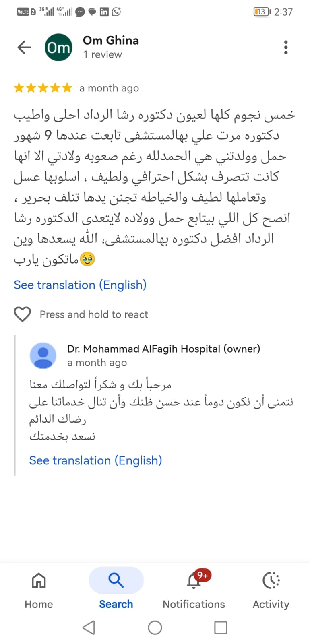Image resolution: width=310 pixels, height=644 pixels.
Task: Open the three-dot overflow menu
Action: pyautogui.click(x=286, y=47)
